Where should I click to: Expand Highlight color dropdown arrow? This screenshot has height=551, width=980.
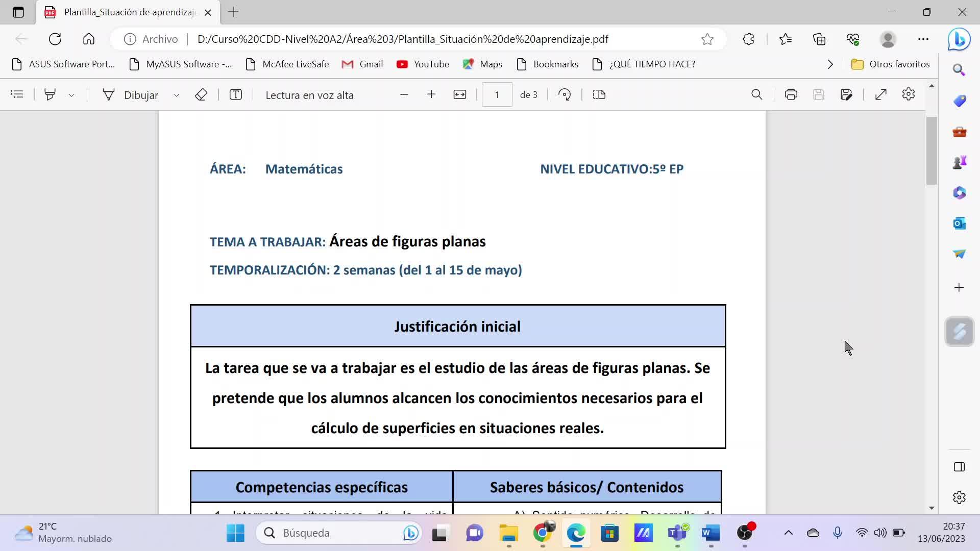[71, 95]
